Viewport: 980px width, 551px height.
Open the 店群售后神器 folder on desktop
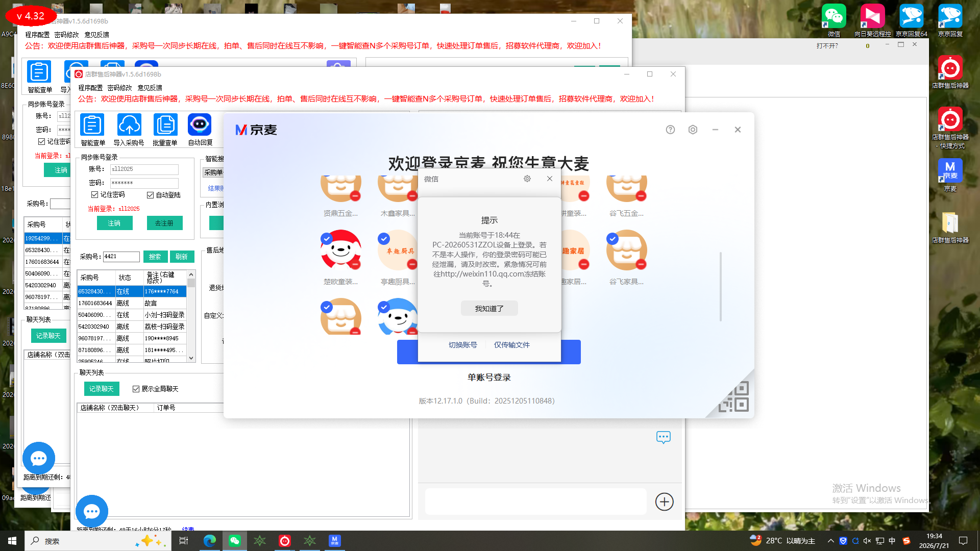(950, 227)
